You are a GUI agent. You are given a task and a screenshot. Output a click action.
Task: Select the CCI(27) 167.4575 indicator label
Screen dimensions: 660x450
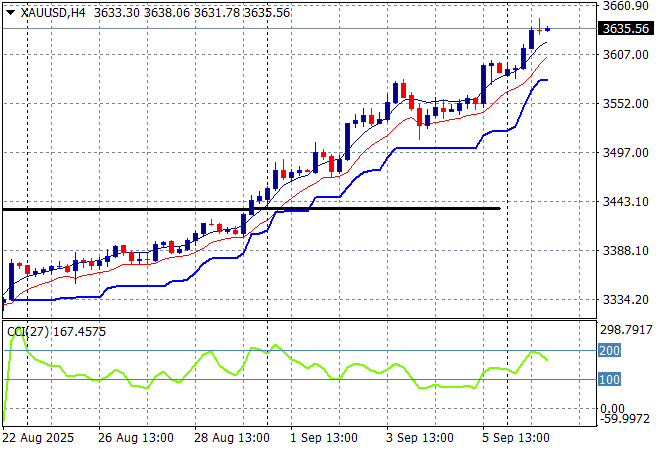click(x=56, y=332)
